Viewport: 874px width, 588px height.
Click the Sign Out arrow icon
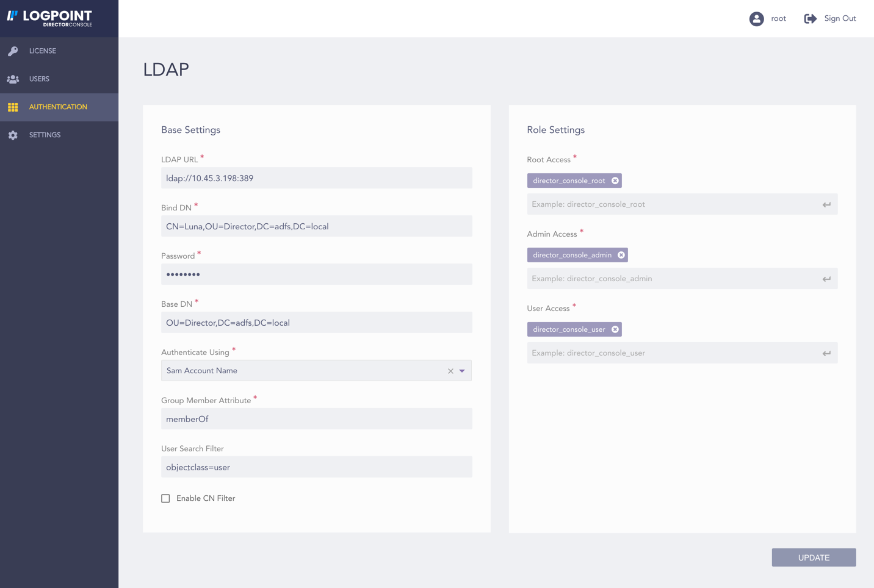click(x=810, y=18)
